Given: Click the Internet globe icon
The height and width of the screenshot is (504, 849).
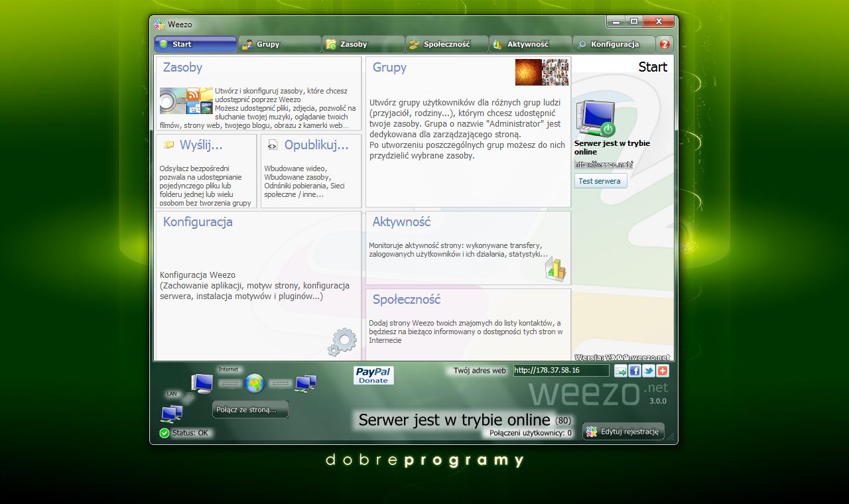Looking at the screenshot, I should [x=255, y=383].
